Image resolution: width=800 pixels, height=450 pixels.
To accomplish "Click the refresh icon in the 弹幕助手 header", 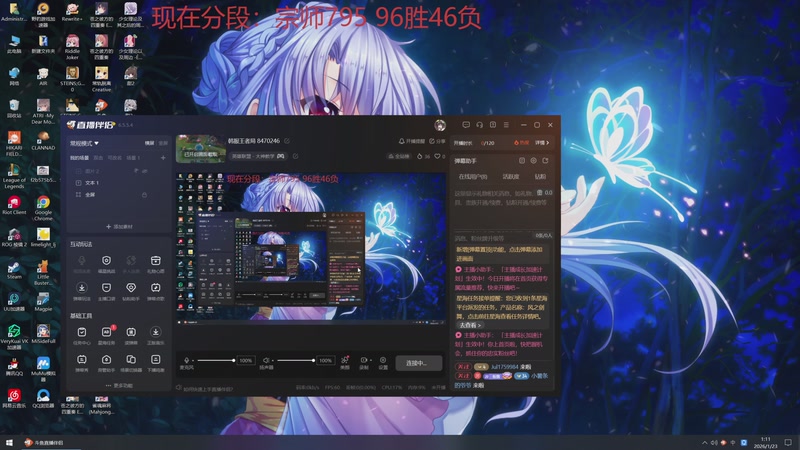I will tap(545, 161).
